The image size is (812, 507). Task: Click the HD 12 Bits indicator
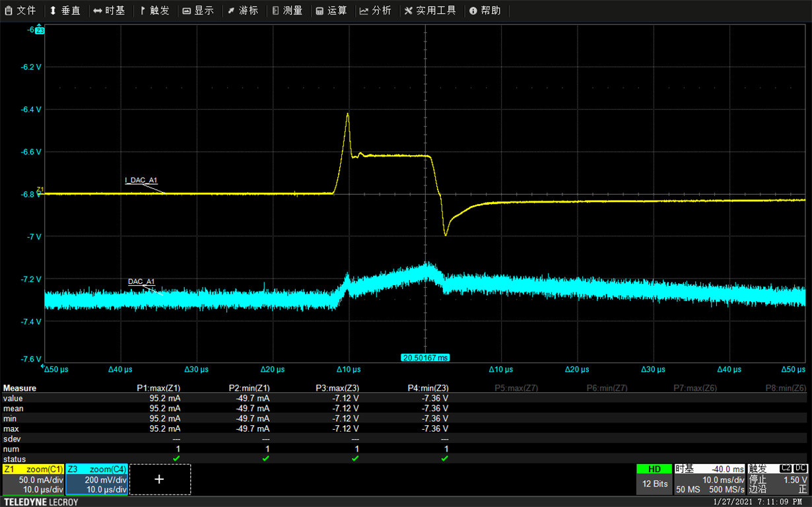654,479
